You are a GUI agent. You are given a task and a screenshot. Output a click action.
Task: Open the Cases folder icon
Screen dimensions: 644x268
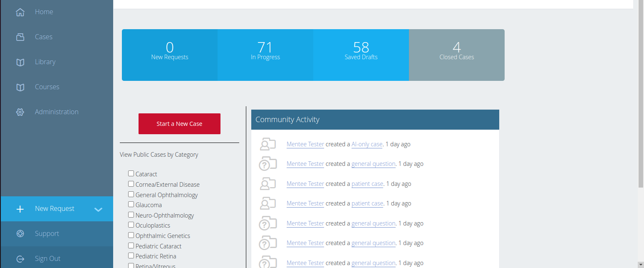[x=20, y=37]
